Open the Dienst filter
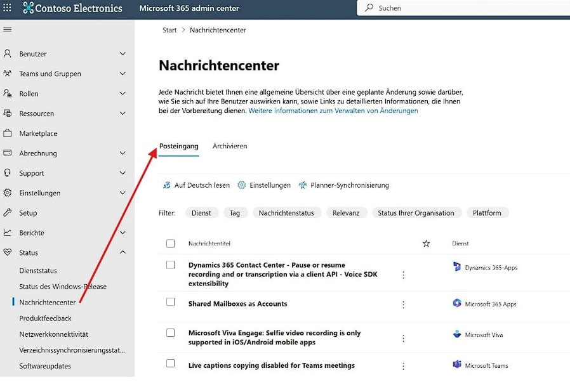 201,213
